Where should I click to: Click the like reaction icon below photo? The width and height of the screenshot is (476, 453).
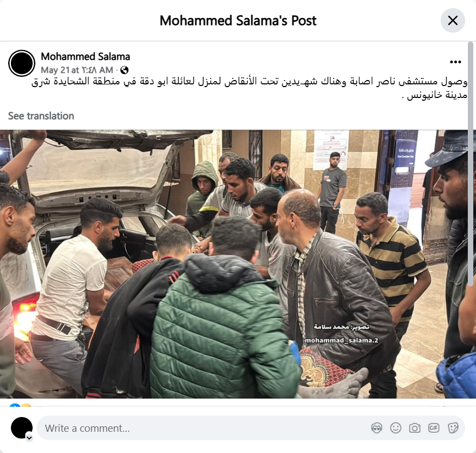(15, 405)
